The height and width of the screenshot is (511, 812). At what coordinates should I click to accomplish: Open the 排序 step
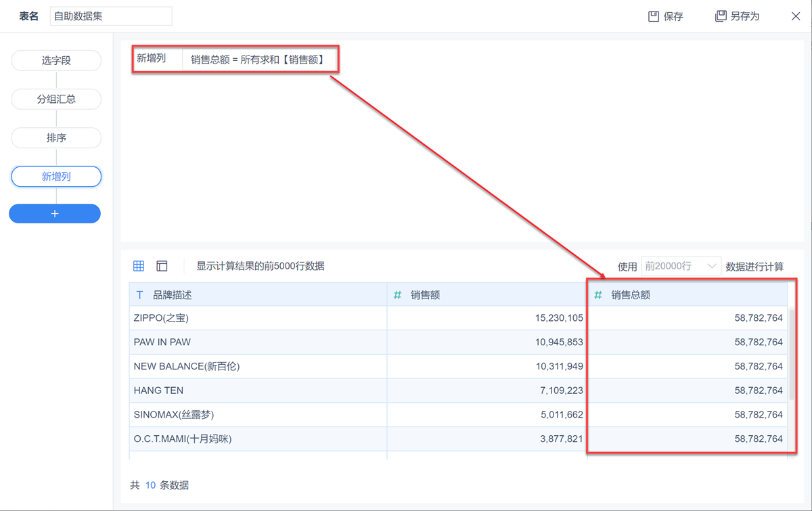(x=56, y=137)
